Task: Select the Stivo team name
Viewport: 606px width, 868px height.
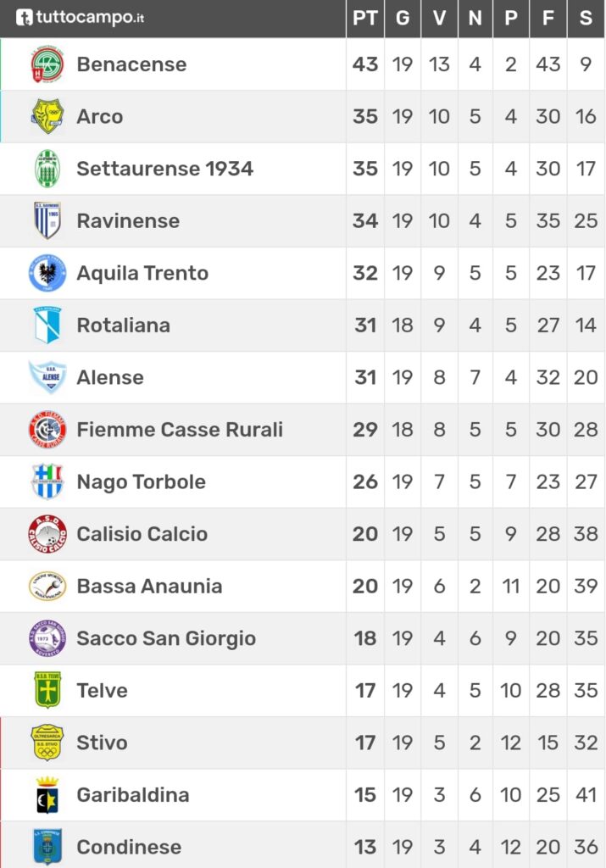Action: point(102,743)
